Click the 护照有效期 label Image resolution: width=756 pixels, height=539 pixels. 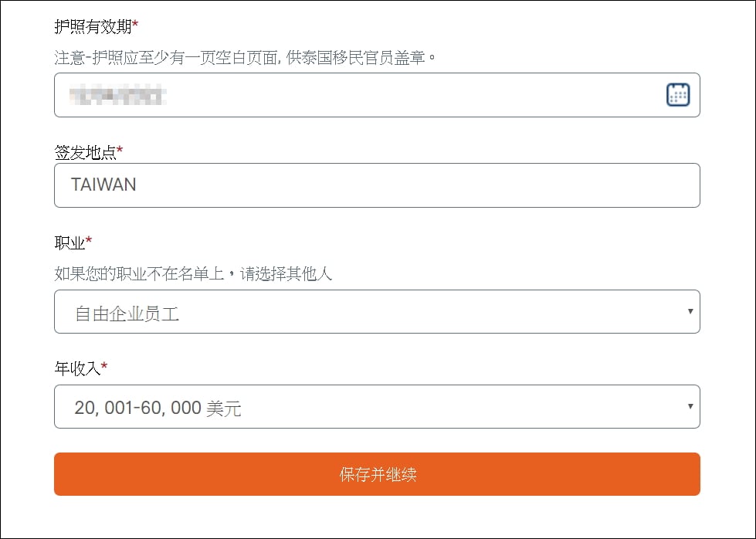[x=93, y=26]
